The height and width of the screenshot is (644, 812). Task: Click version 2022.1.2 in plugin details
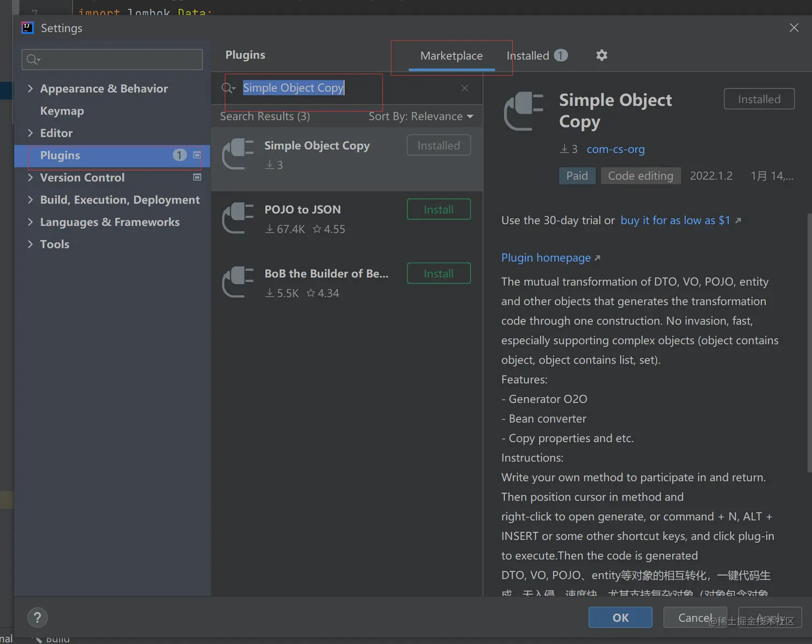[x=711, y=176]
